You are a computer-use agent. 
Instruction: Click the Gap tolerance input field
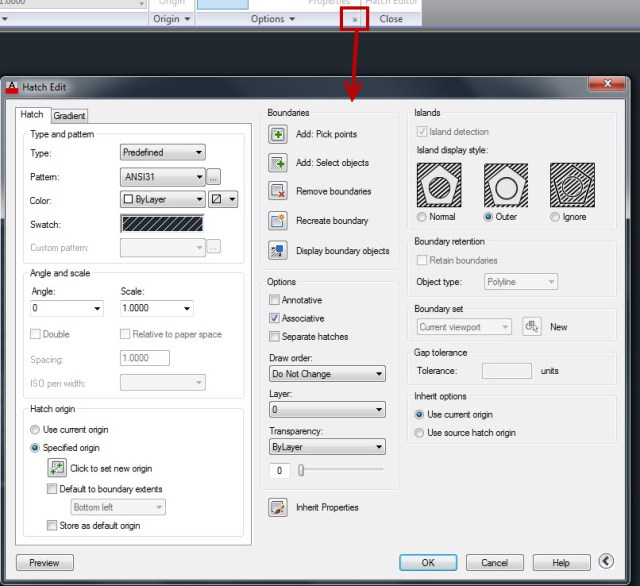[x=507, y=371]
